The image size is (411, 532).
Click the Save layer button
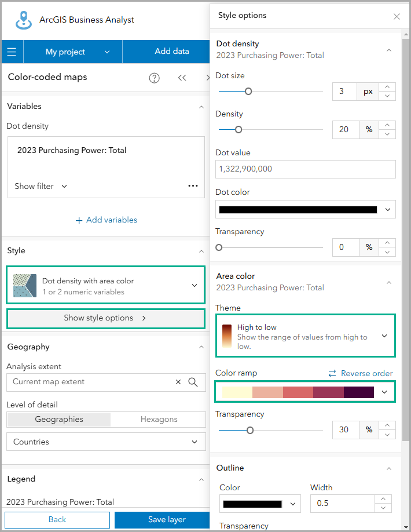click(x=167, y=520)
